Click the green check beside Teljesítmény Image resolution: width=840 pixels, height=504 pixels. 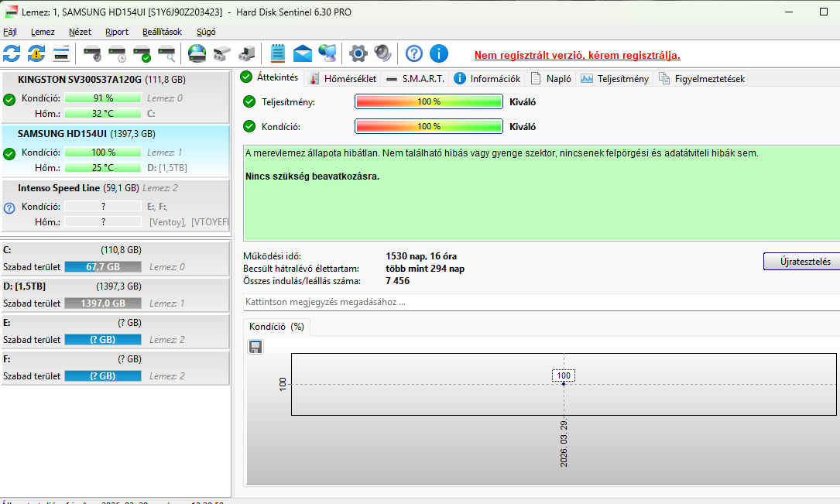[x=249, y=101]
